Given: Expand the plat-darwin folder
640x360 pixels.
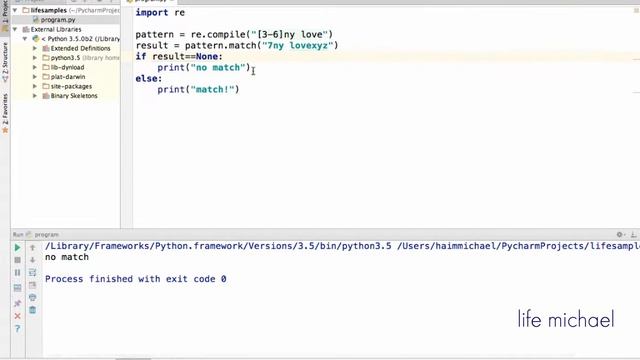Looking at the screenshot, I should click(x=35, y=77).
